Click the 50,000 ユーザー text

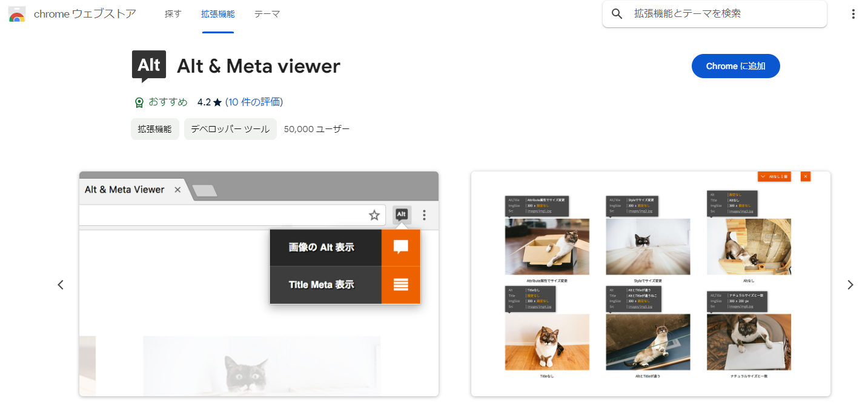317,129
